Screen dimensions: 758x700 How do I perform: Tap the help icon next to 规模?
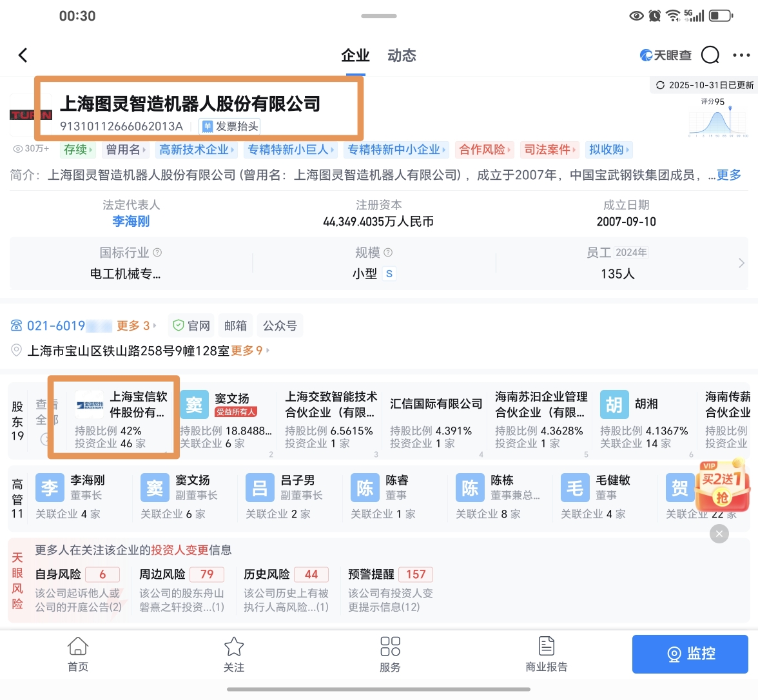pos(388,253)
